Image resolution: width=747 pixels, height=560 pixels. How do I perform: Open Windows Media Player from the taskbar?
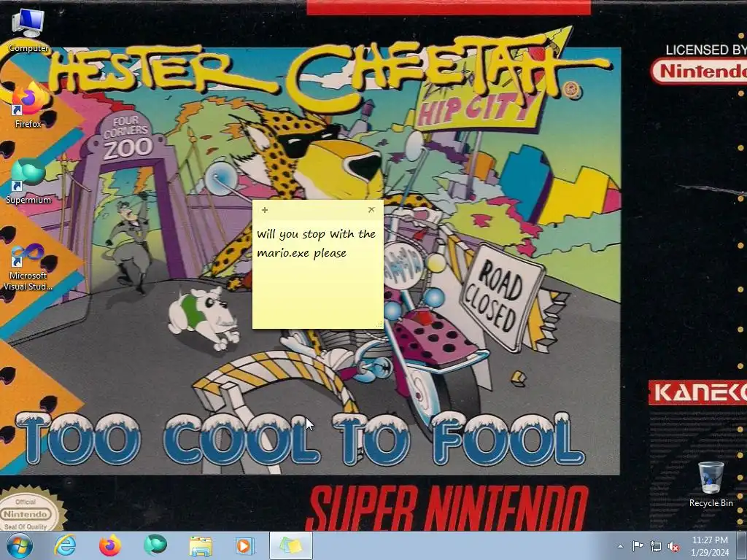pyautogui.click(x=245, y=545)
